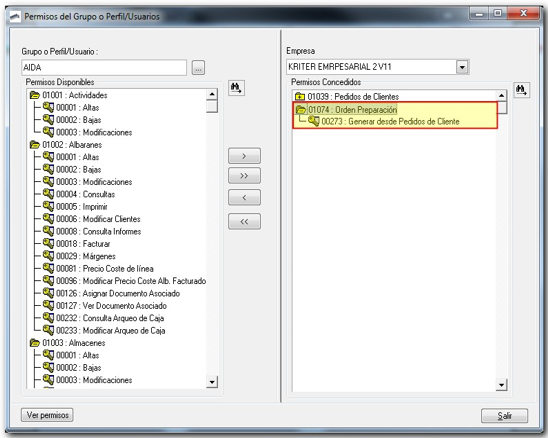
Task: Open the Empresa dropdown list
Action: click(x=462, y=67)
